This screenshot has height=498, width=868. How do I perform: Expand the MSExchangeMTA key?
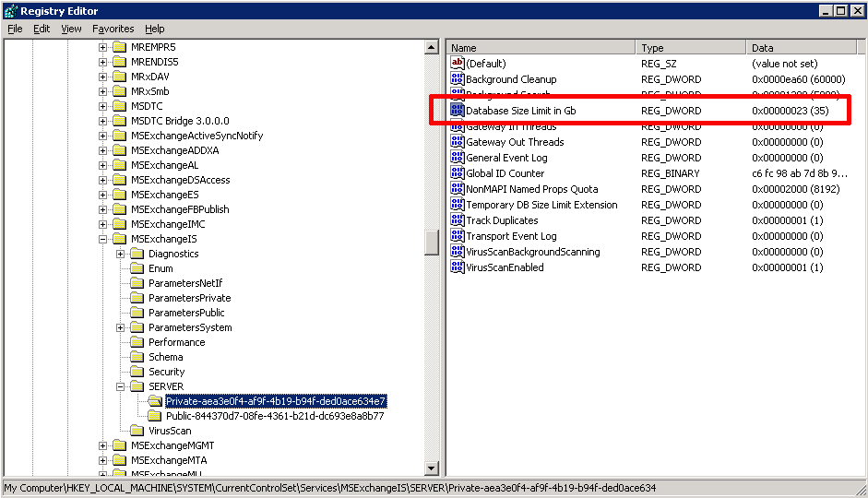pos(102,460)
